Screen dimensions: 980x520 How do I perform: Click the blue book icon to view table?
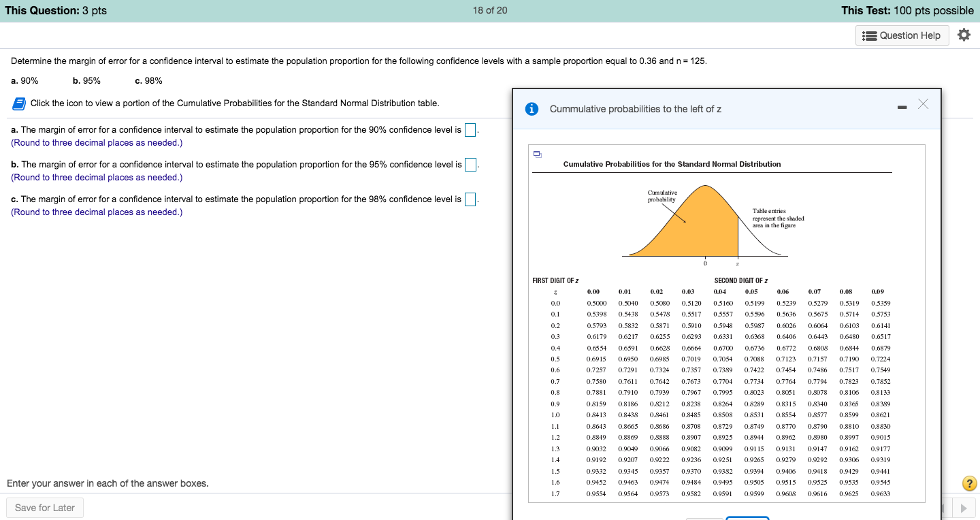tap(19, 103)
